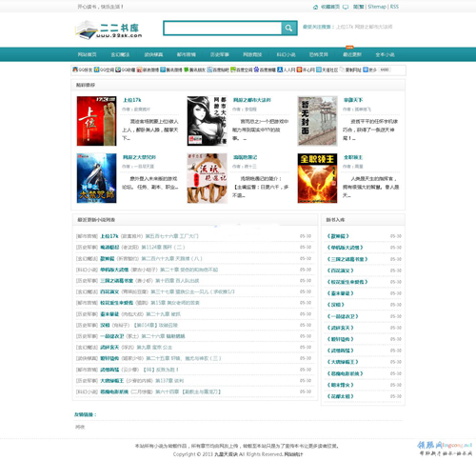The image size is (476, 461).
Task: Share to 人人网
Action: pos(287,70)
